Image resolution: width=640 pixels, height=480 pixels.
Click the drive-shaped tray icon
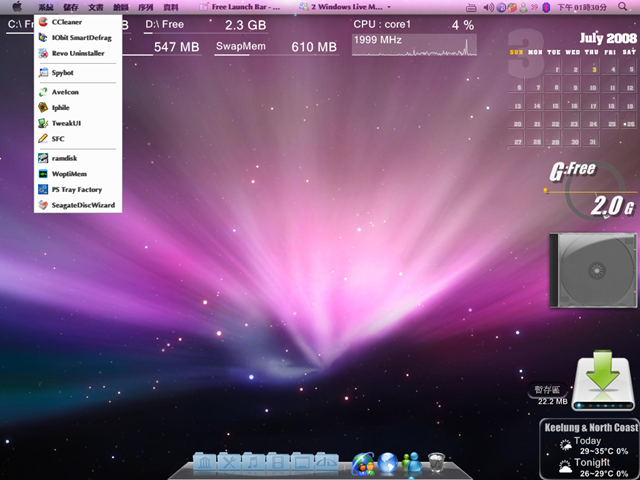pos(471,7)
